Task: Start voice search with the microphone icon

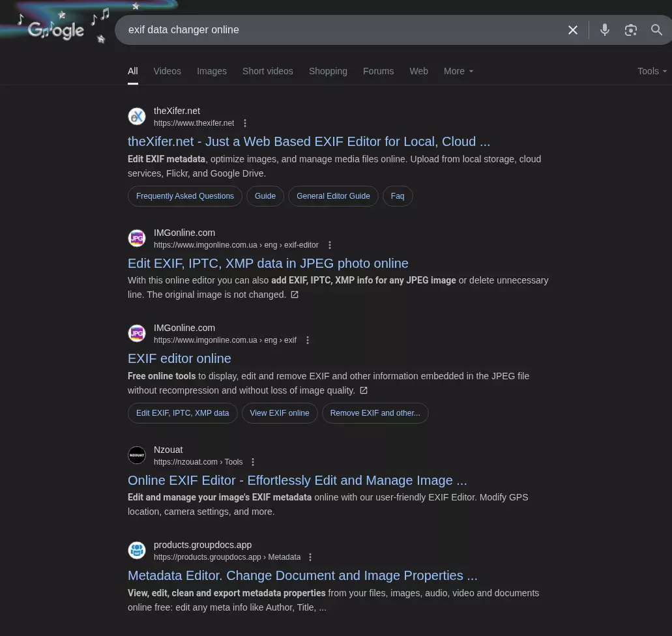Action: point(604,30)
